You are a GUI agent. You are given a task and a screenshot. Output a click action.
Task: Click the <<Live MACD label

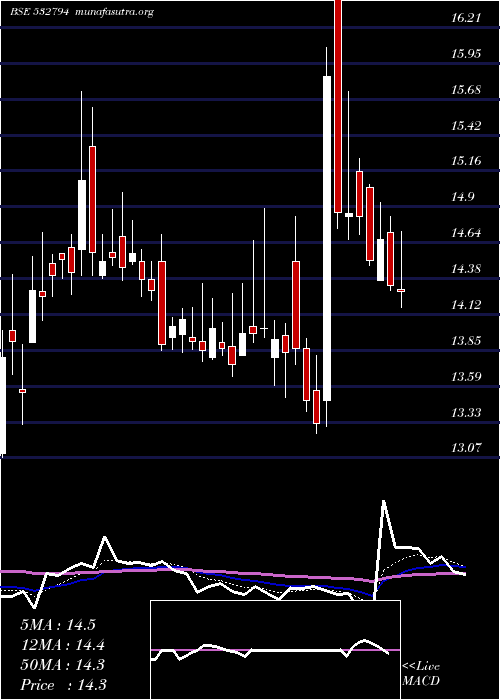pyautogui.click(x=421, y=674)
